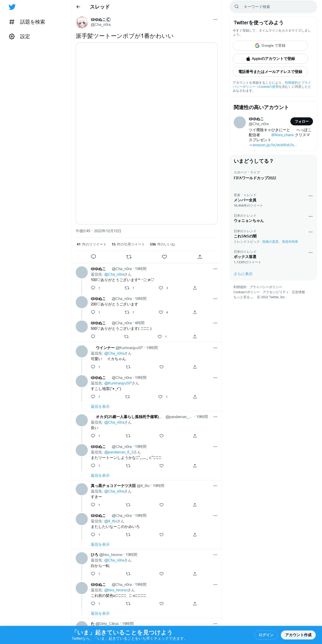Follow ゆゆぬこ with the フォロー button
322x644 pixels.
[x=302, y=121]
